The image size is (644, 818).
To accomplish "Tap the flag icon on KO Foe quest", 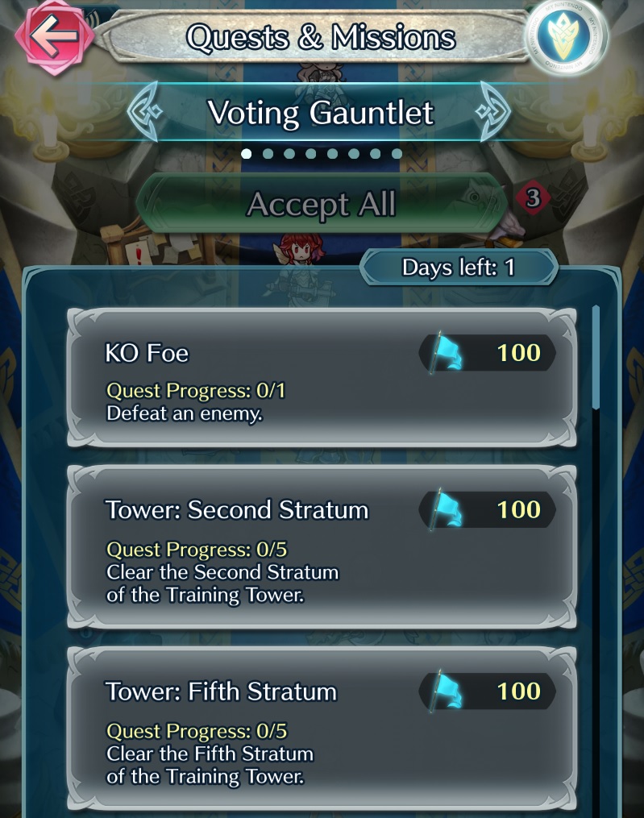I will click(446, 352).
